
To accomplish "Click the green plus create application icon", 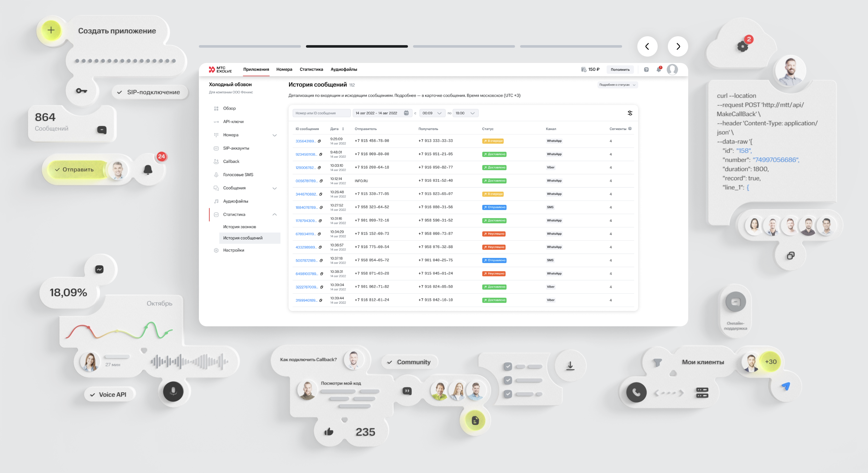I will (x=51, y=30).
